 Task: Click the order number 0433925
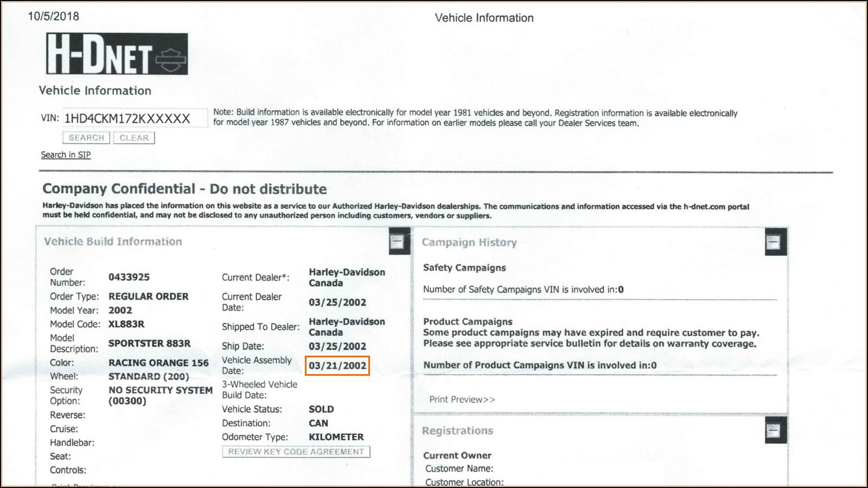tap(129, 277)
